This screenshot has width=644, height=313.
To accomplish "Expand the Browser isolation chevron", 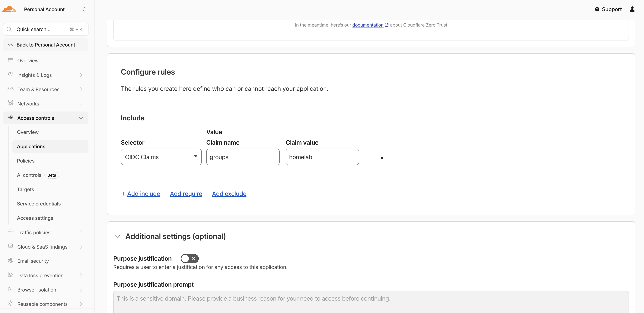I will 81,290.
